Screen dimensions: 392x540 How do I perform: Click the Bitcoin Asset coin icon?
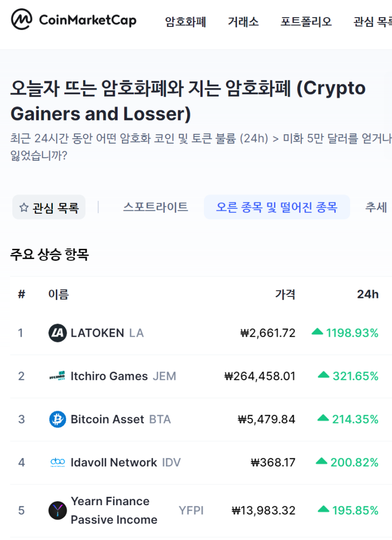(x=57, y=419)
